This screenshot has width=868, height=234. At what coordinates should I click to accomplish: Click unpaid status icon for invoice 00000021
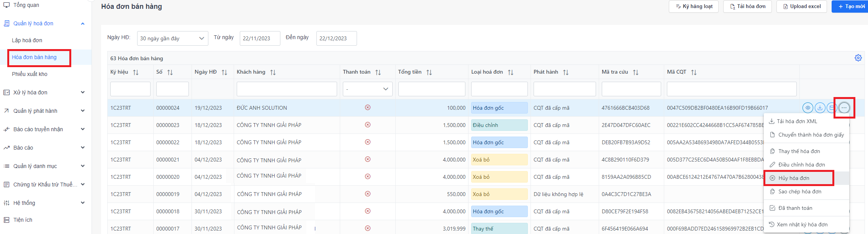pyautogui.click(x=368, y=159)
